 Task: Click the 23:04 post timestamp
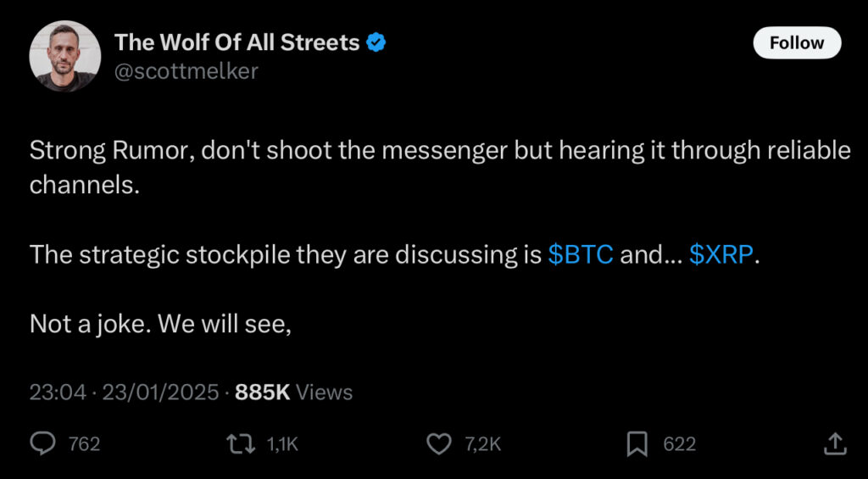click(57, 393)
